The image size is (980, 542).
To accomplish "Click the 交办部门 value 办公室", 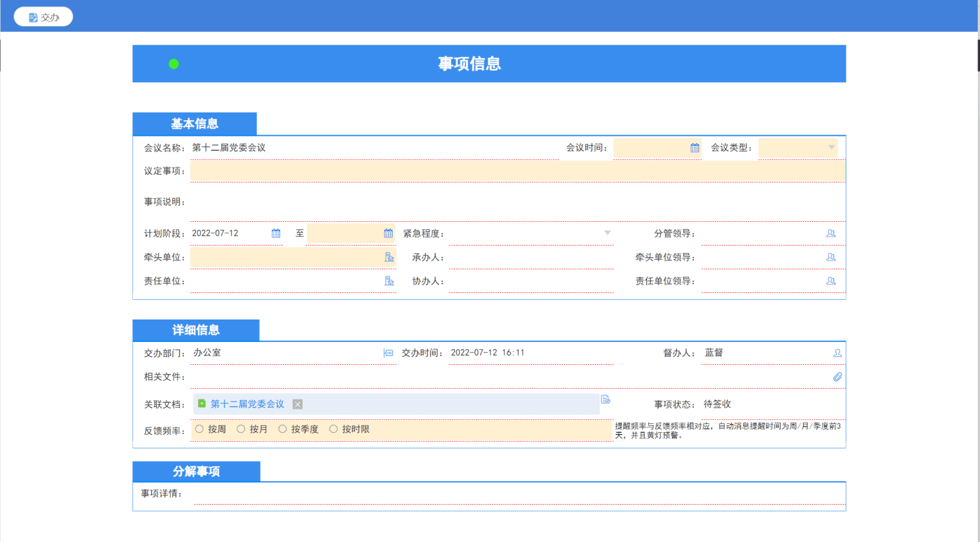I will [x=207, y=353].
